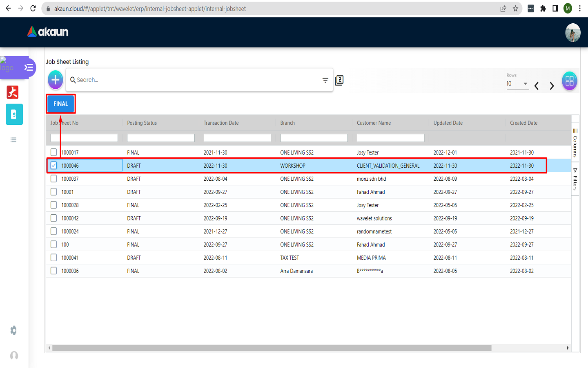Sort by the Posting Status column header

[x=142, y=123]
